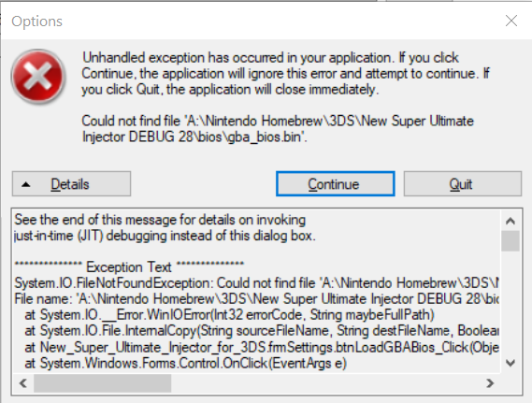This screenshot has height=403, width=532.
Task: Close the Options dialog window
Action: tap(511, 21)
